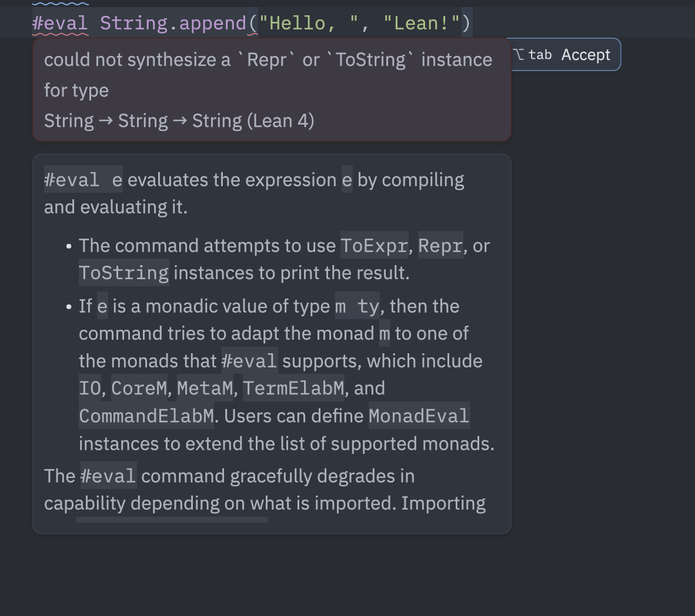Click the Repr inline code in first bullet

440,246
